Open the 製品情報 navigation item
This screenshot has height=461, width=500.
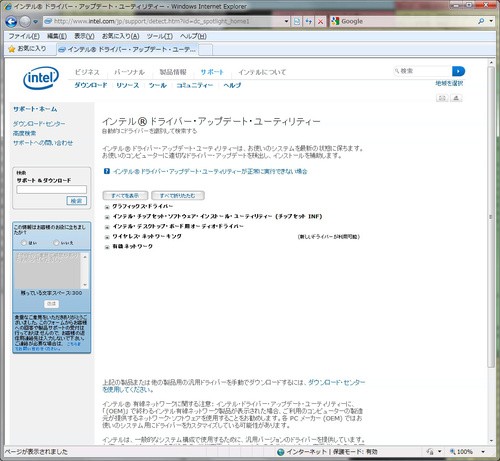coord(173,72)
